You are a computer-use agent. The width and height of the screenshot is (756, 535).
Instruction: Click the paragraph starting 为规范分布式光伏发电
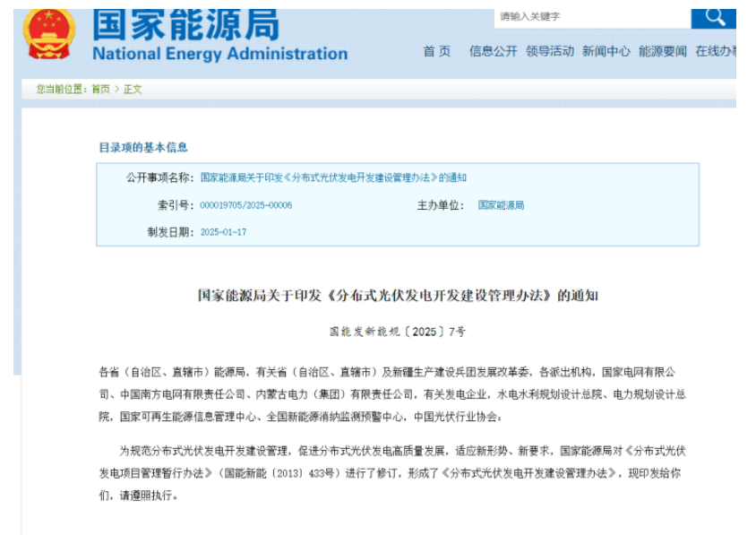coord(392,473)
